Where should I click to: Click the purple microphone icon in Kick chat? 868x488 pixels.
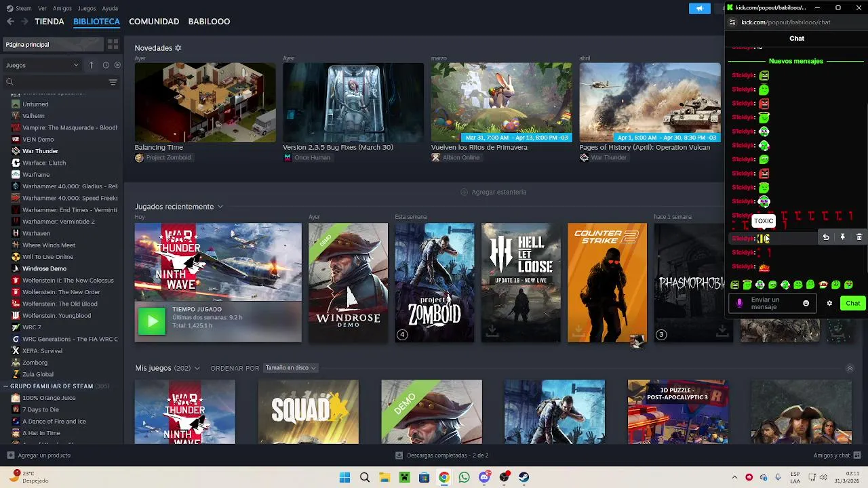click(x=740, y=304)
